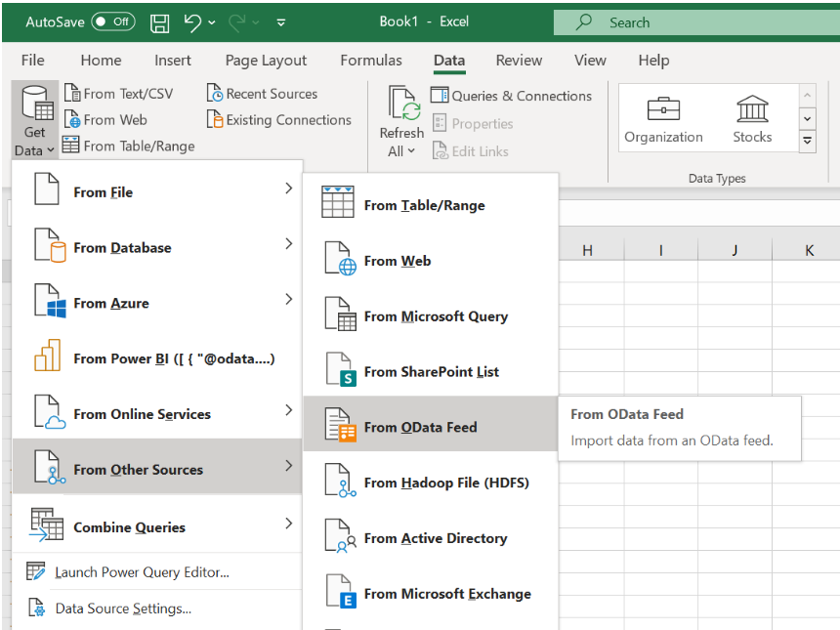
Task: Select column J header
Action: [735, 250]
